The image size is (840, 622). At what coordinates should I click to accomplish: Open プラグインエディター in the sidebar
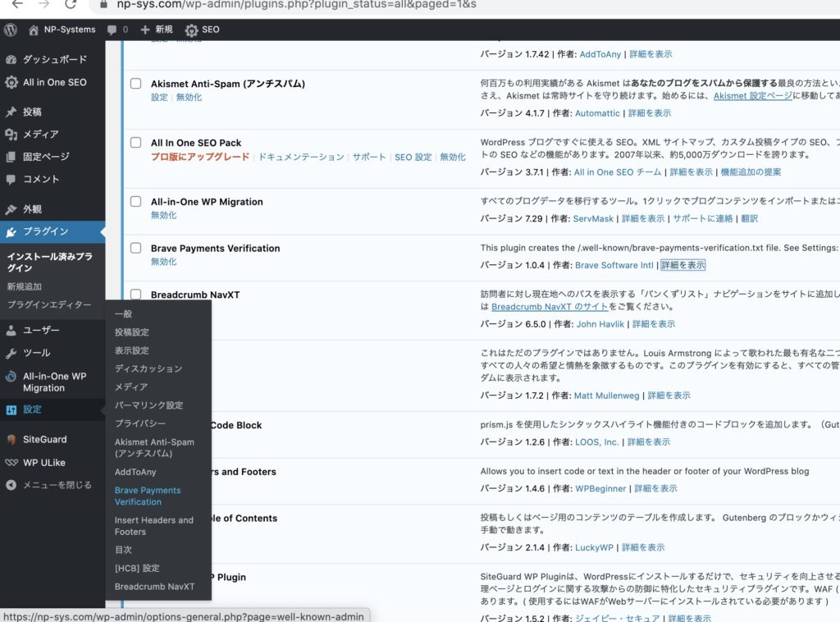tap(49, 304)
